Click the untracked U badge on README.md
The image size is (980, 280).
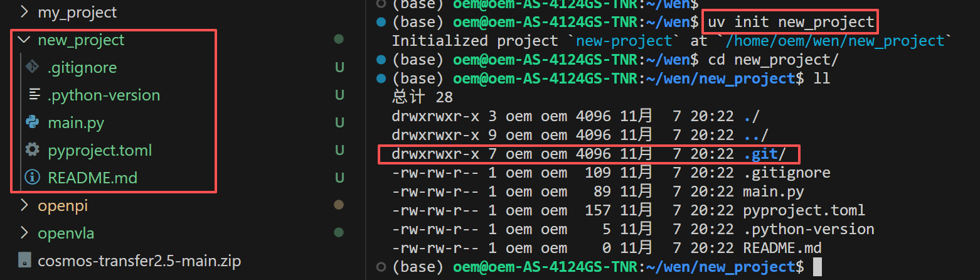[339, 178]
